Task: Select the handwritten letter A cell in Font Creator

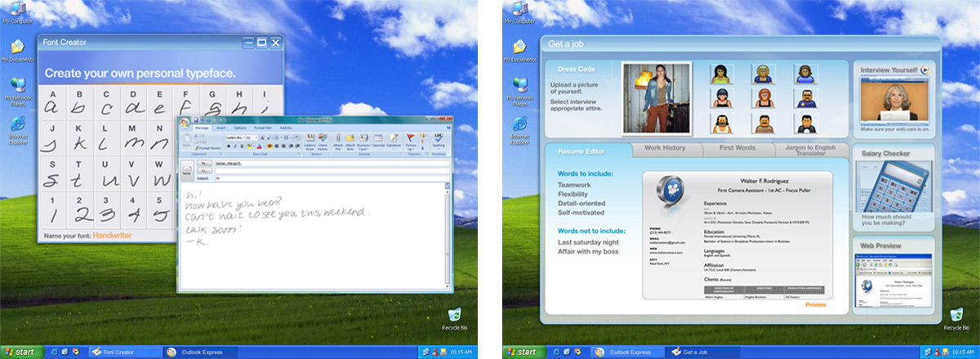Action: point(51,103)
